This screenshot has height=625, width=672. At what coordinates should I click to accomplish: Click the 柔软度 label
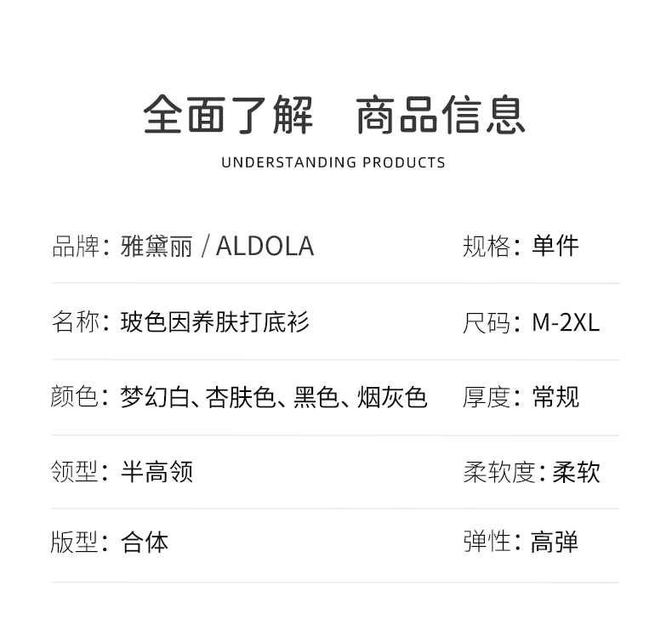499,472
